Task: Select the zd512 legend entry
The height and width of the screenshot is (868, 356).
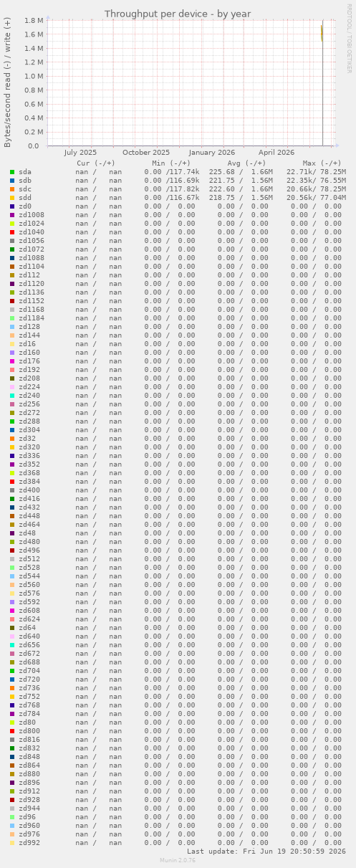Action: [x=29, y=559]
